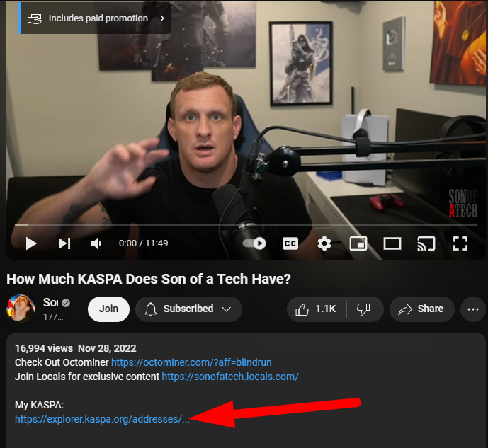Switch to miniplayer mode
Viewport: 488px width, 448px height.
point(358,243)
